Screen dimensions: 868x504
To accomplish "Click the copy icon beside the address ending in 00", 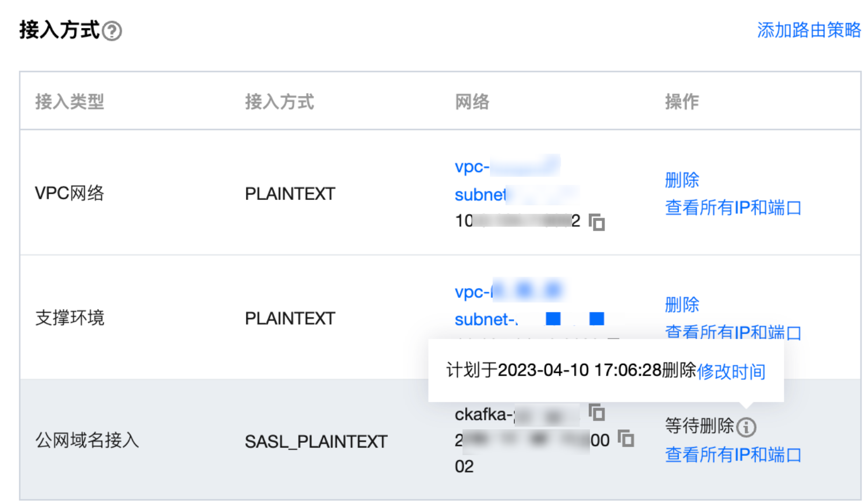I will (625, 439).
